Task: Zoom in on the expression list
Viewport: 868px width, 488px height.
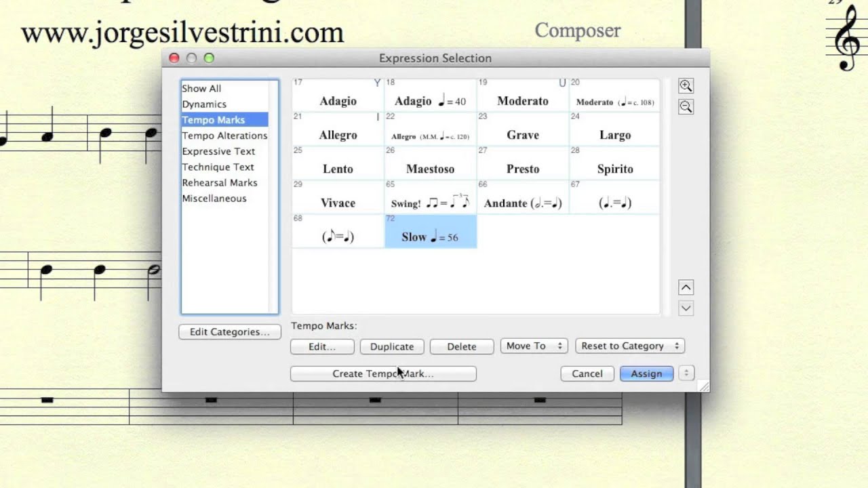Action: (x=686, y=86)
